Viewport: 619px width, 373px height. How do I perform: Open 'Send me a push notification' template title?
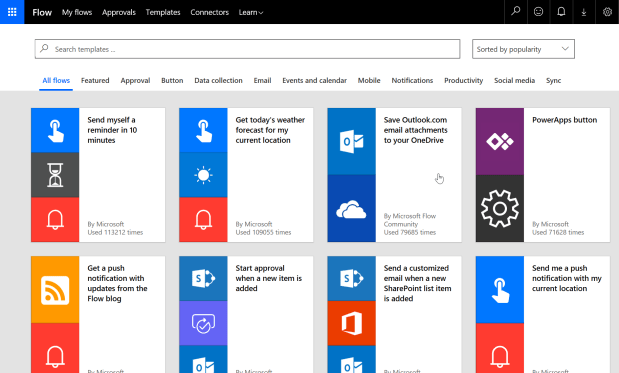click(x=566, y=278)
